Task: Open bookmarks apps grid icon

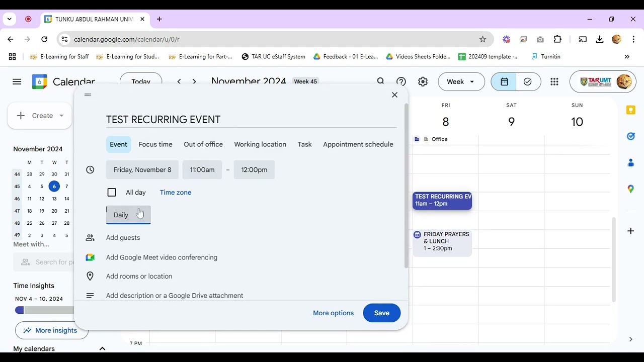Action: 12,57
